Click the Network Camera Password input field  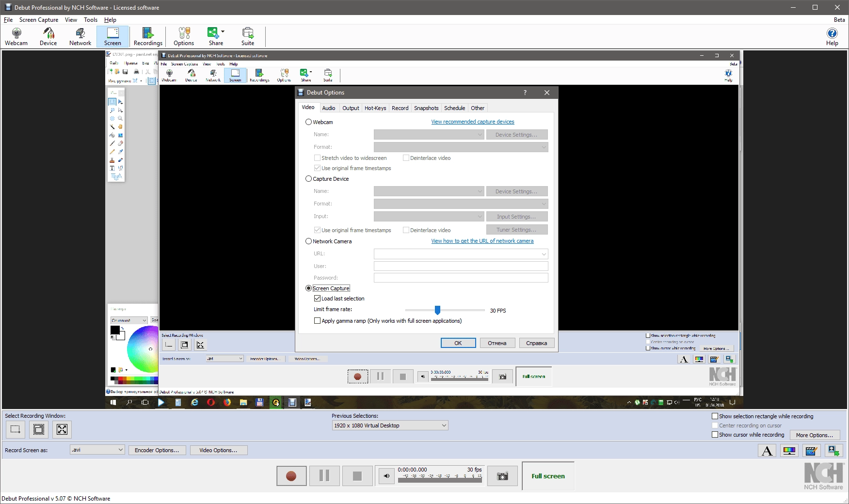point(461,278)
